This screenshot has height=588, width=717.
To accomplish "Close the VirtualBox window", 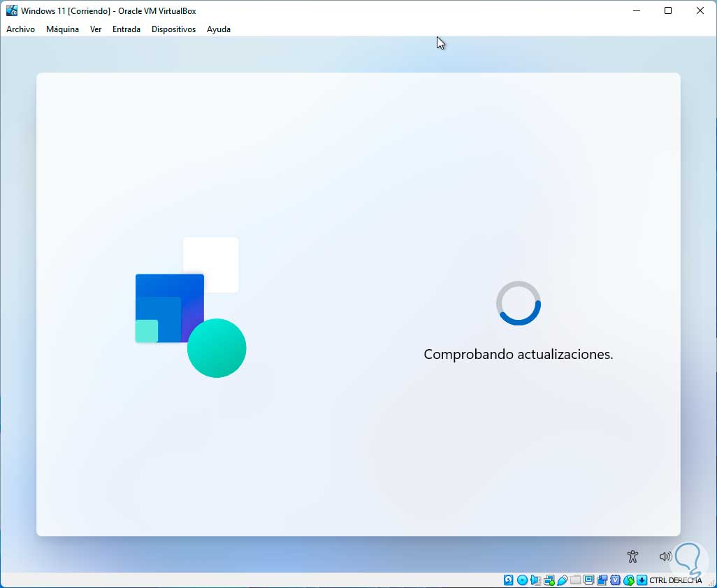I will (x=700, y=10).
